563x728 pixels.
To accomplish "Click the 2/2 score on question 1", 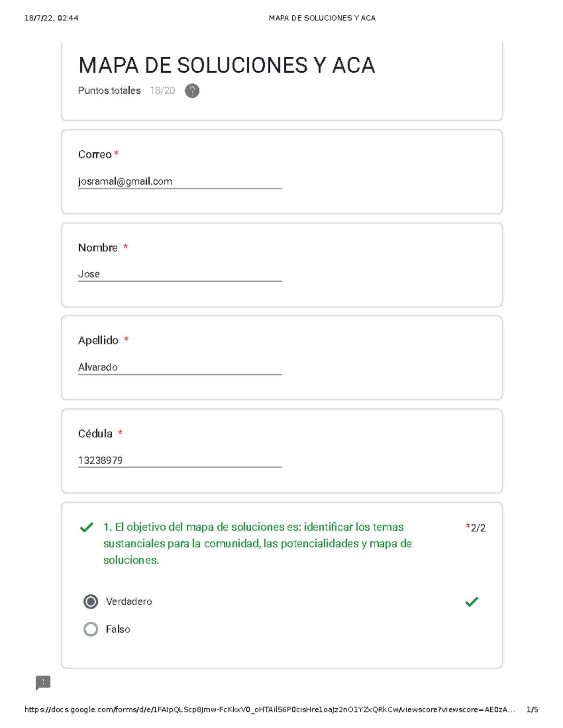I will pos(478,528).
